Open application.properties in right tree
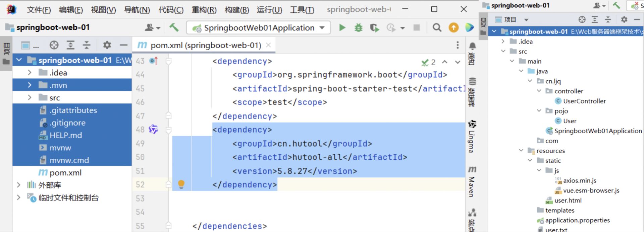 tap(573, 220)
